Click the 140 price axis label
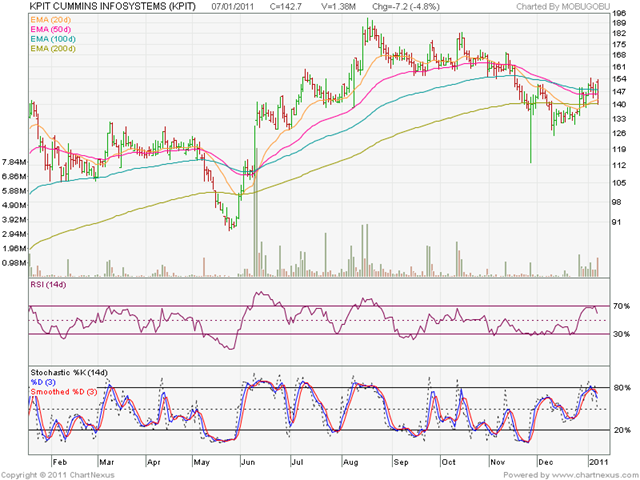The height and width of the screenshot is (480, 640). click(619, 104)
